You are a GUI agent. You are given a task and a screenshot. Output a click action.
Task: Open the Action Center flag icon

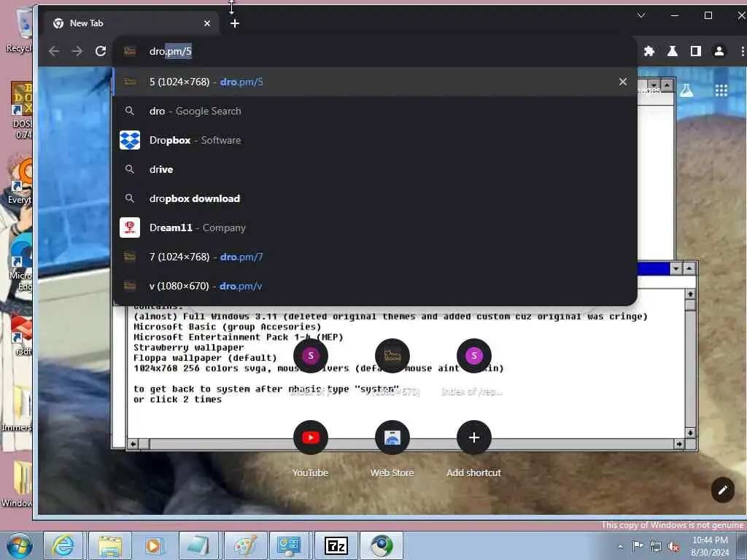tap(638, 546)
